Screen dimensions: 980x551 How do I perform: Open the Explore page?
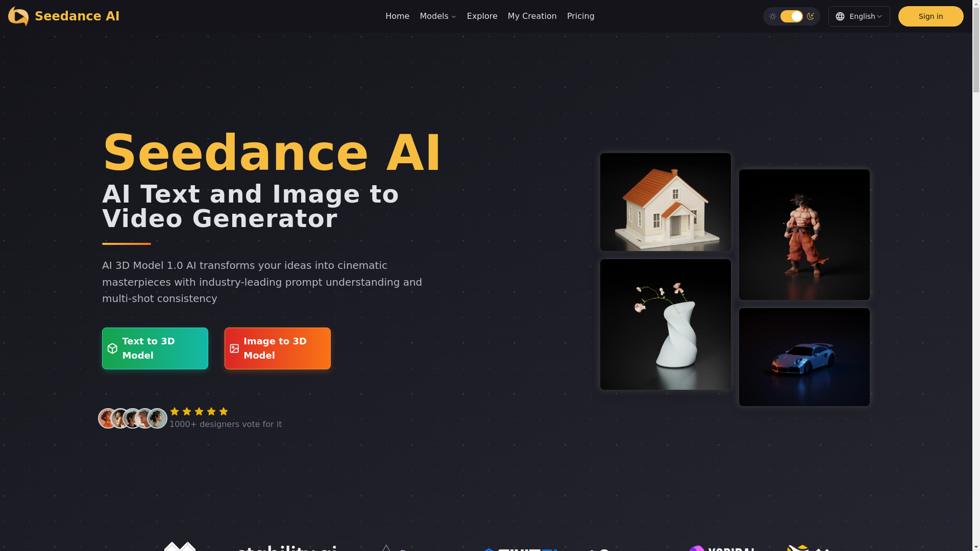(482, 16)
